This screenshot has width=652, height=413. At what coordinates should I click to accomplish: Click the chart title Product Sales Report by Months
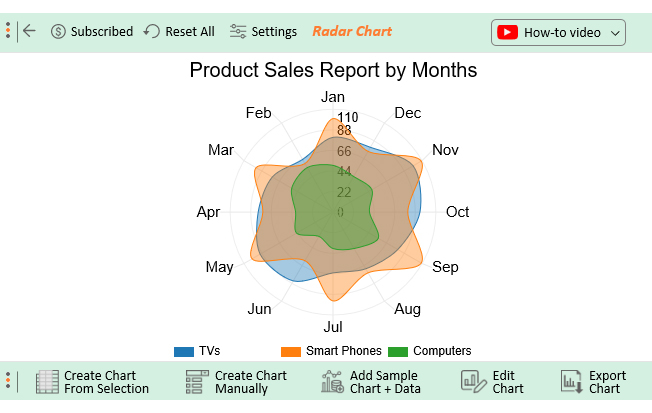pos(333,70)
